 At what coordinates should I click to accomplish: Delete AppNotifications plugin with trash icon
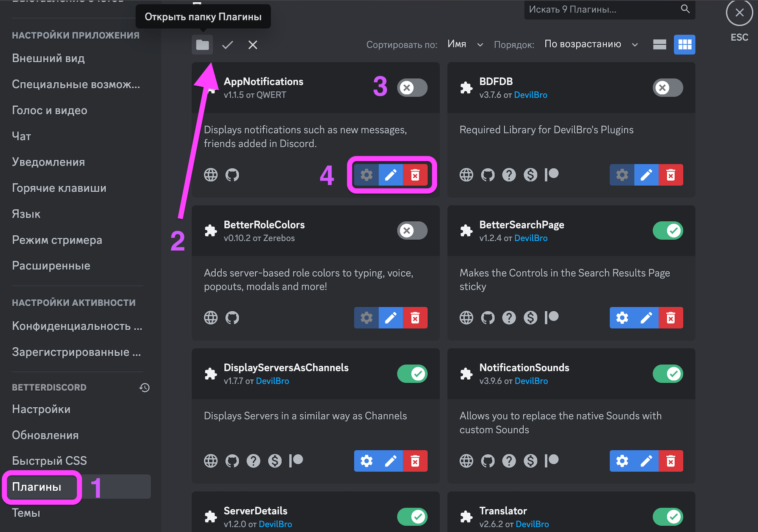pos(415,175)
